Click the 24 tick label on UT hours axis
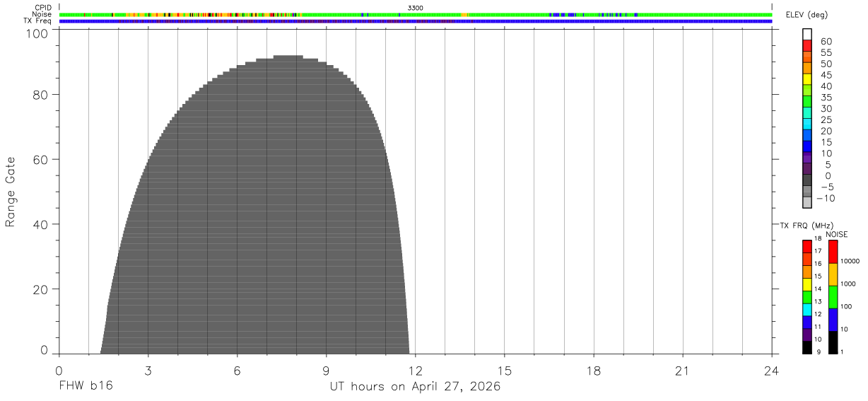This screenshot has width=868, height=401. (772, 371)
